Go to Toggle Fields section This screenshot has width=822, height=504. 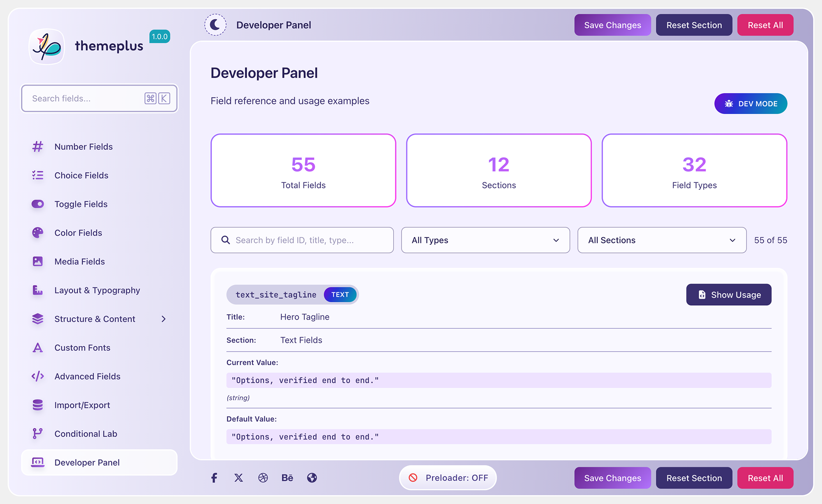pos(99,204)
